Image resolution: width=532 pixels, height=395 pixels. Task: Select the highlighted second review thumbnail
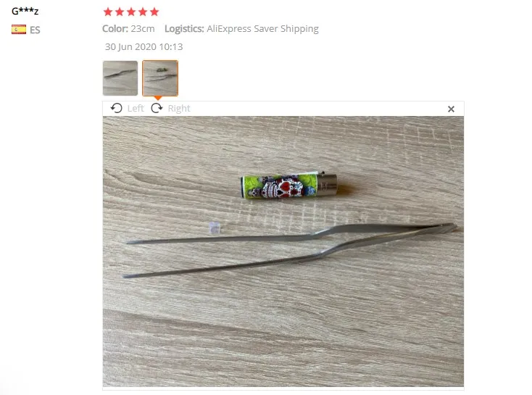160,78
